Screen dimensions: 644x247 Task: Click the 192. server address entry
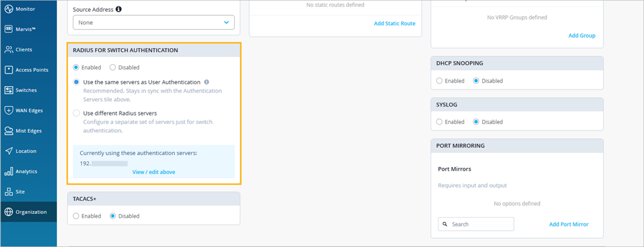coord(103,164)
